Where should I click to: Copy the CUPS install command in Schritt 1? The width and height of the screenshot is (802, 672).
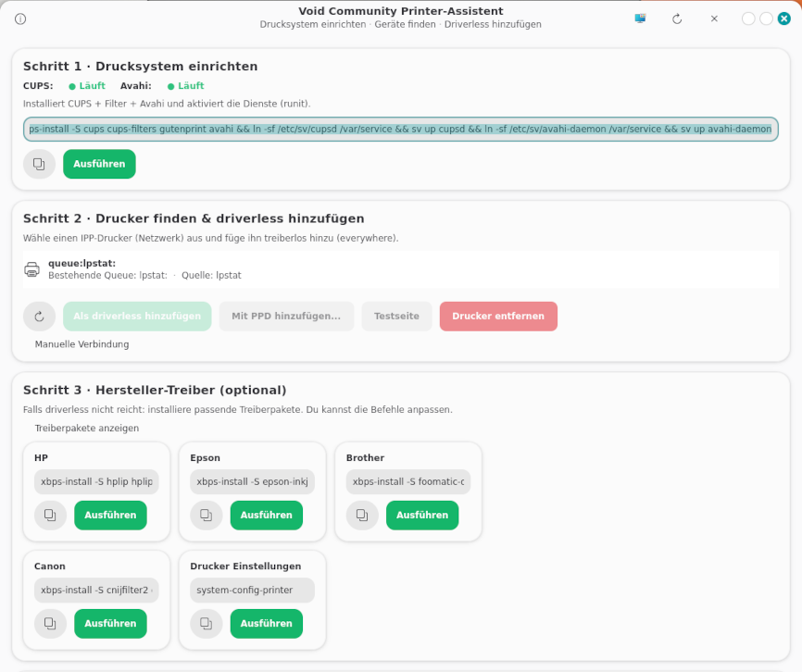click(x=39, y=164)
